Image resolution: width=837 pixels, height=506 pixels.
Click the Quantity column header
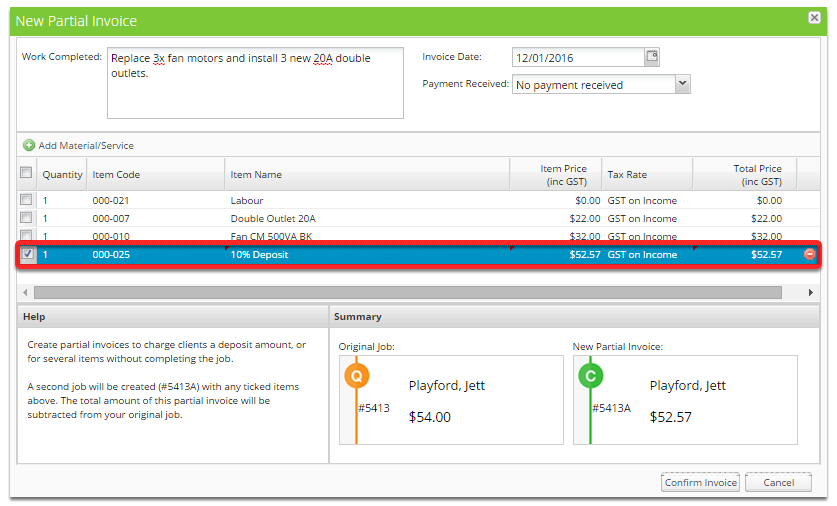point(62,175)
